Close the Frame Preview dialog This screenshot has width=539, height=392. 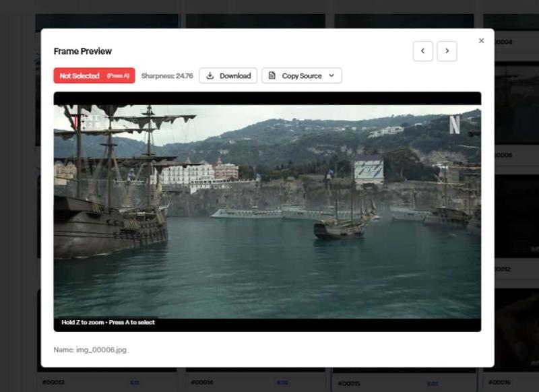tap(481, 41)
